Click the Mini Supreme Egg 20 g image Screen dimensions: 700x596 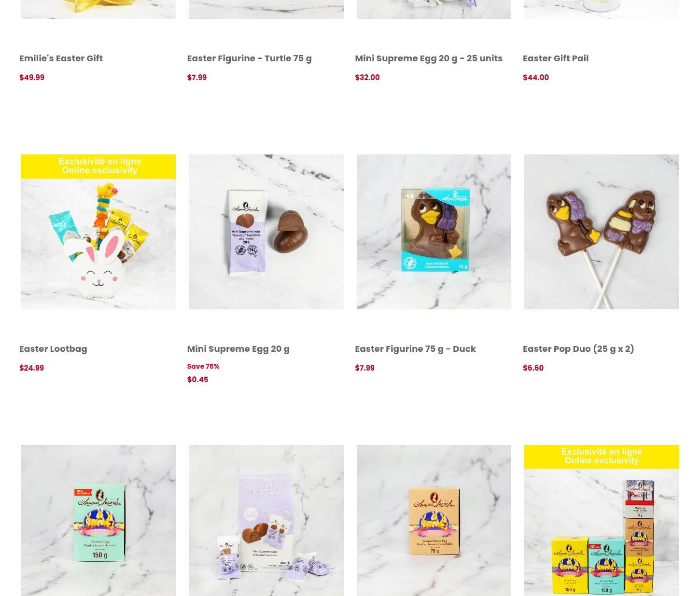click(266, 232)
